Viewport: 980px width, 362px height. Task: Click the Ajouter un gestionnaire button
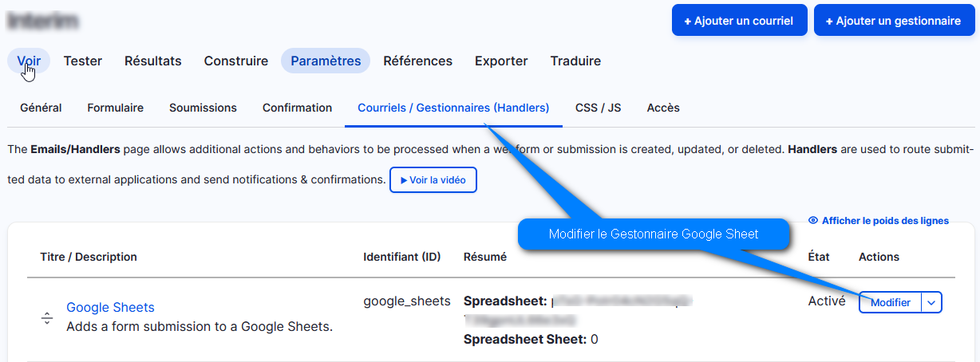pos(894,21)
